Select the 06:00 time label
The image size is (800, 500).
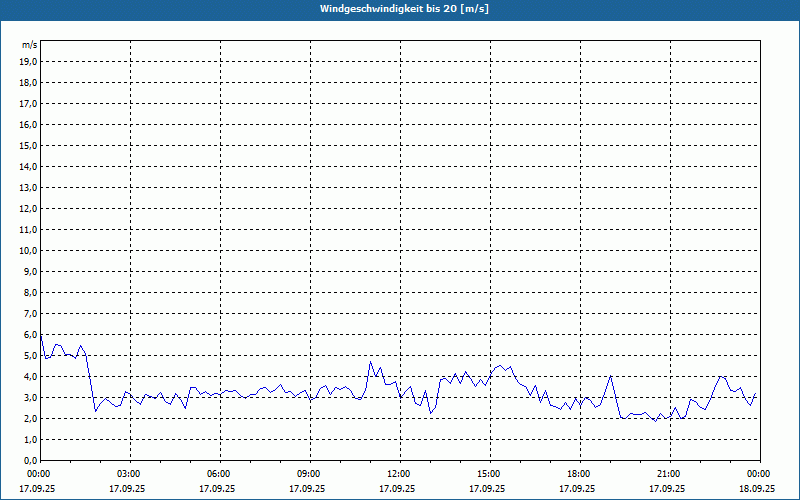pyautogui.click(x=219, y=474)
